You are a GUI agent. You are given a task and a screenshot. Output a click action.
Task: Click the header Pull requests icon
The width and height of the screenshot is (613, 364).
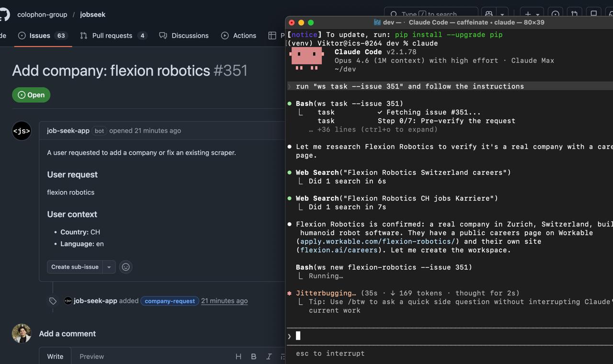575,14
